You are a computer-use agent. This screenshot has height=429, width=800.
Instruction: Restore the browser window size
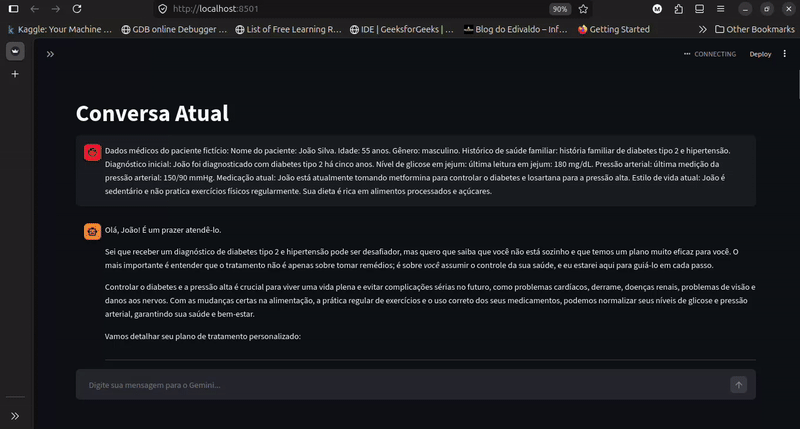click(767, 9)
